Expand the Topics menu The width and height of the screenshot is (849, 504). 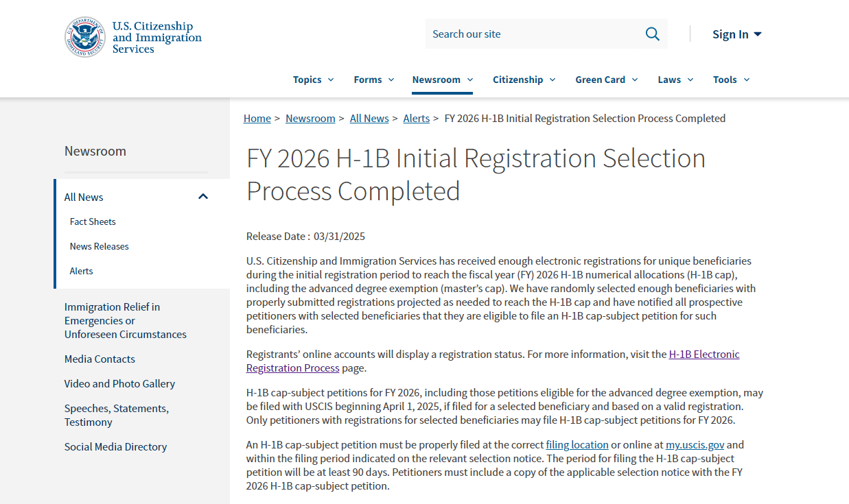(313, 80)
